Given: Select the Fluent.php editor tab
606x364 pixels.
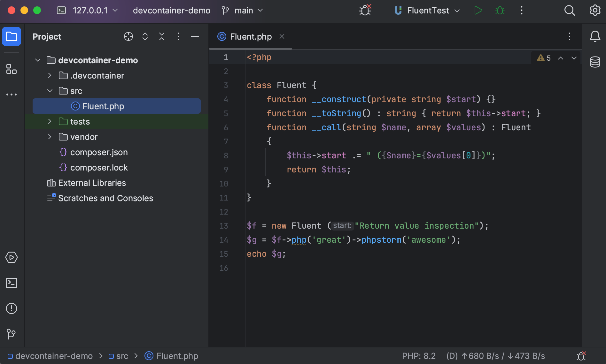Looking at the screenshot, I should click(x=250, y=36).
